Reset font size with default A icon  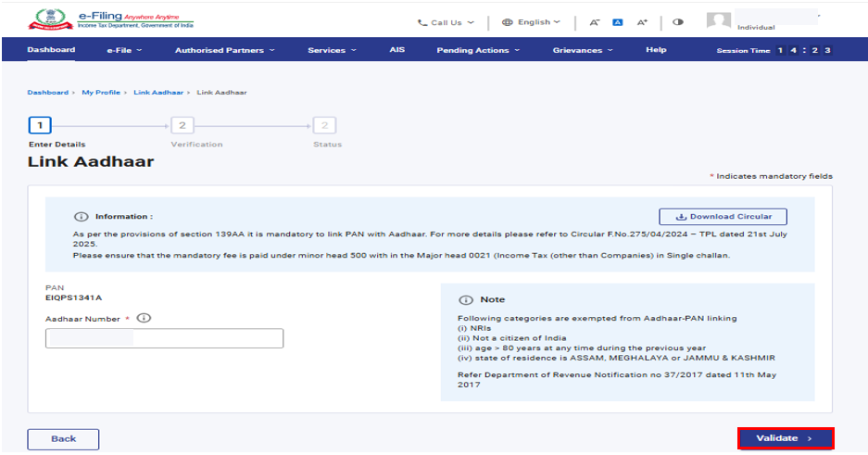618,22
